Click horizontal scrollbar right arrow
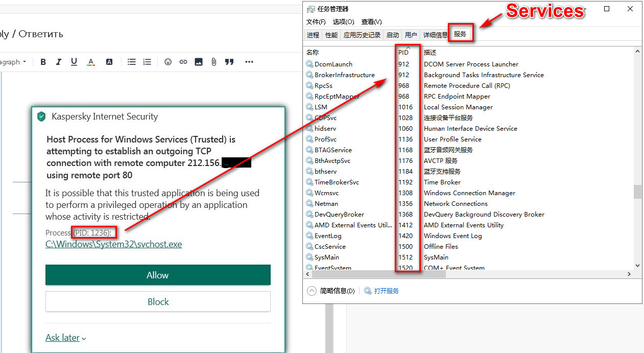 click(629, 274)
